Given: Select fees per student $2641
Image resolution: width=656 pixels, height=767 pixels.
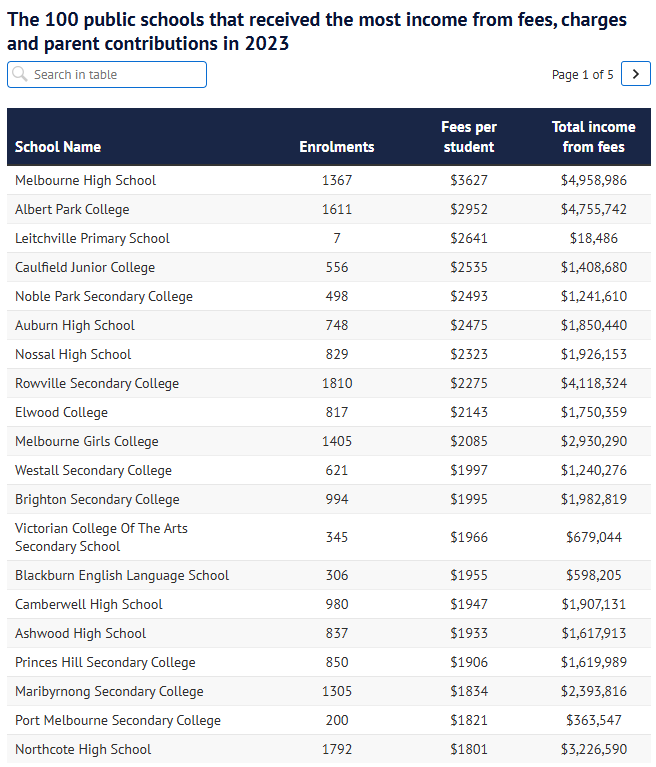Looking at the screenshot, I should 469,238.
